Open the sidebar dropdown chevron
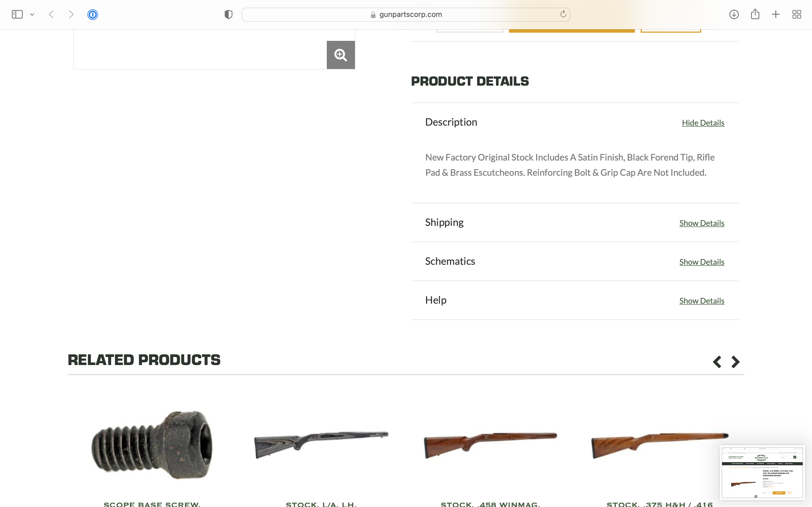The image size is (812, 507). click(x=32, y=14)
